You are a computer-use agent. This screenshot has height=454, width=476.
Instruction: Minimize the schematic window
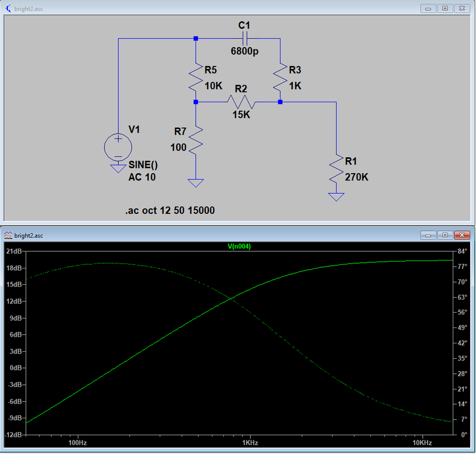(428, 9)
